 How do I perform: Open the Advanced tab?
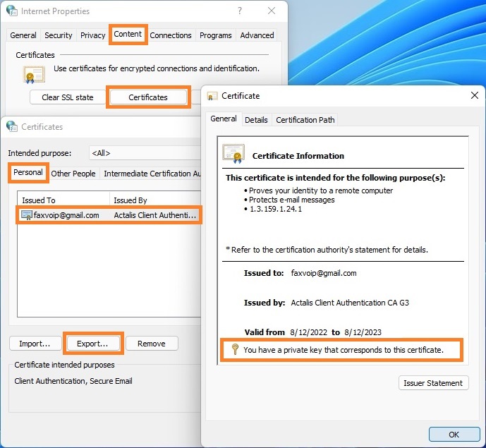coord(257,35)
